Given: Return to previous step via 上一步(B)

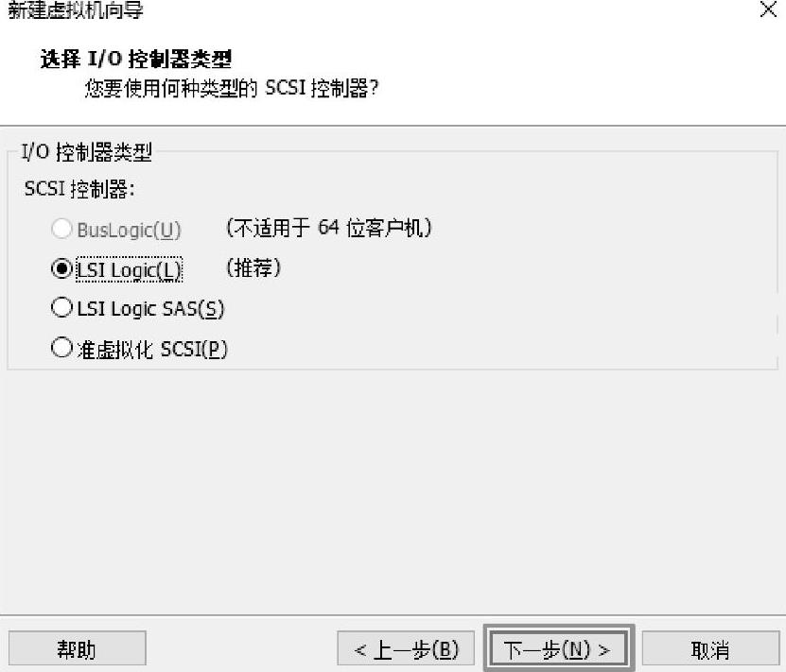Looking at the screenshot, I should (x=406, y=649).
